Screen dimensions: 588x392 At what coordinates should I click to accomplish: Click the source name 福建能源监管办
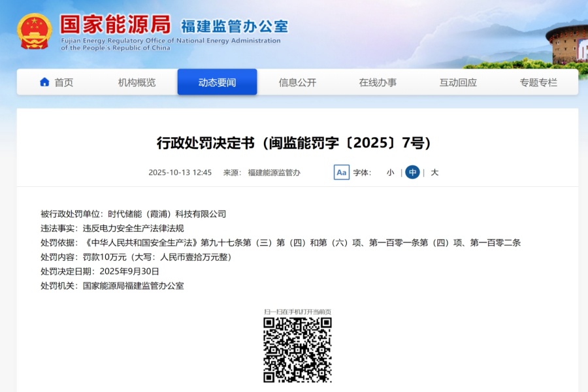tap(274, 172)
